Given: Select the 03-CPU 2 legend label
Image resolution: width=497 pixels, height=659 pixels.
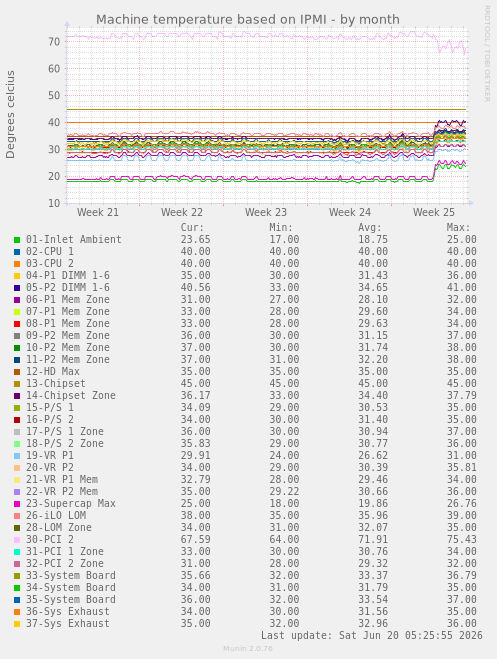Looking at the screenshot, I should click(50, 264).
